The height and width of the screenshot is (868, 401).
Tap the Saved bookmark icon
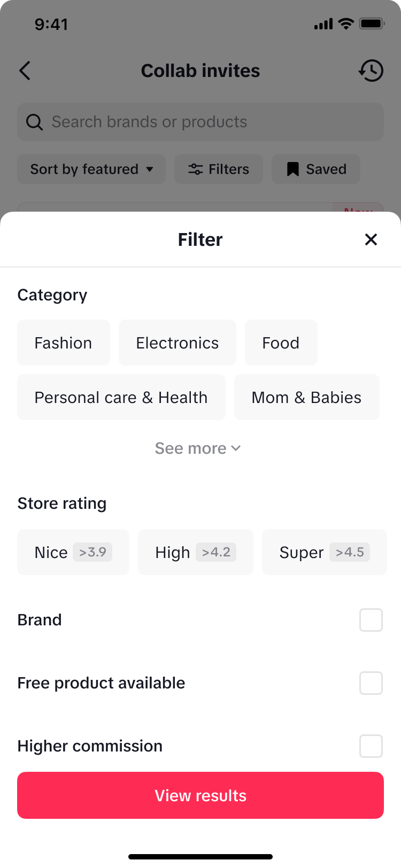293,169
